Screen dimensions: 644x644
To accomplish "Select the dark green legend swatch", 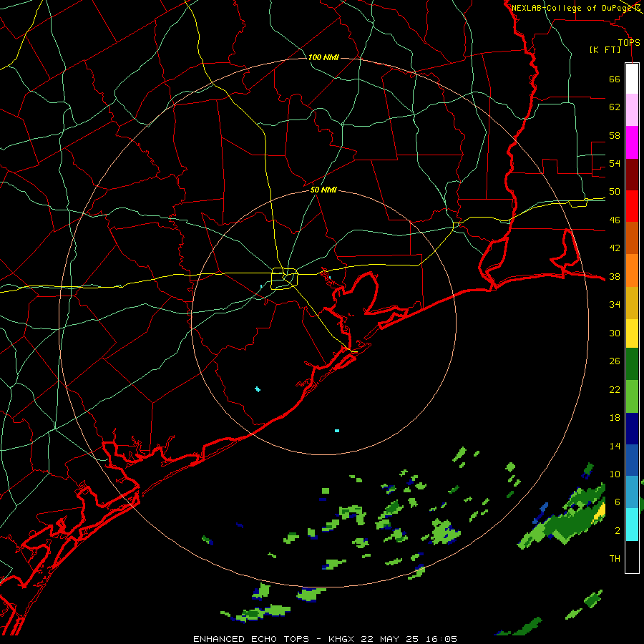I will click(632, 364).
